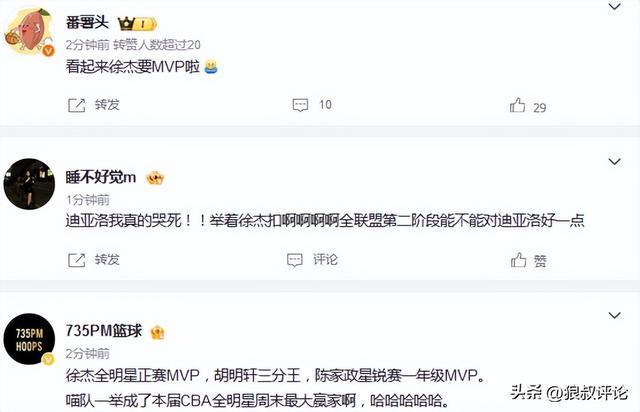Open the chevron dropdown on 睡不好觉m's post

[615, 161]
